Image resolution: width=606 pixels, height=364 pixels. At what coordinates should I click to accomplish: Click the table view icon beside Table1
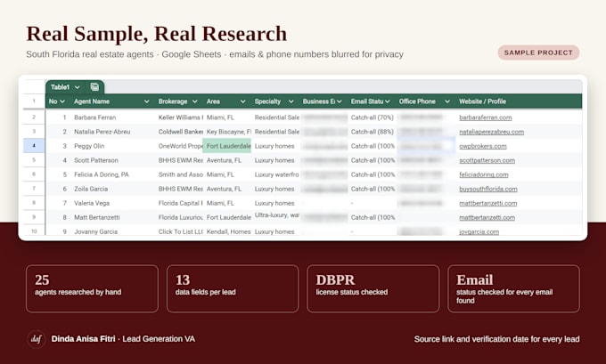point(94,87)
